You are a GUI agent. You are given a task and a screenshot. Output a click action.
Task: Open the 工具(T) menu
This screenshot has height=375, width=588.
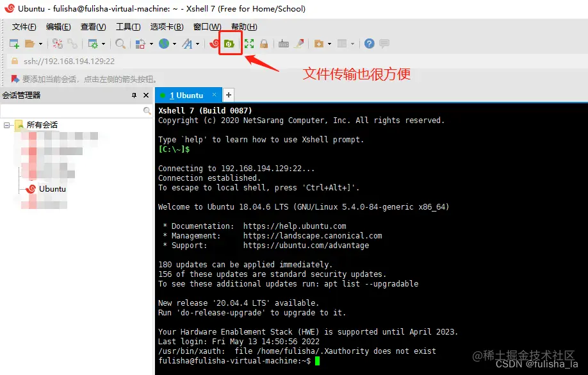[x=128, y=27]
